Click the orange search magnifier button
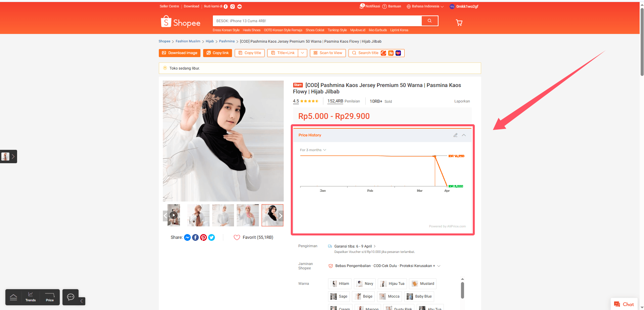The height and width of the screenshot is (310, 644). tap(429, 21)
